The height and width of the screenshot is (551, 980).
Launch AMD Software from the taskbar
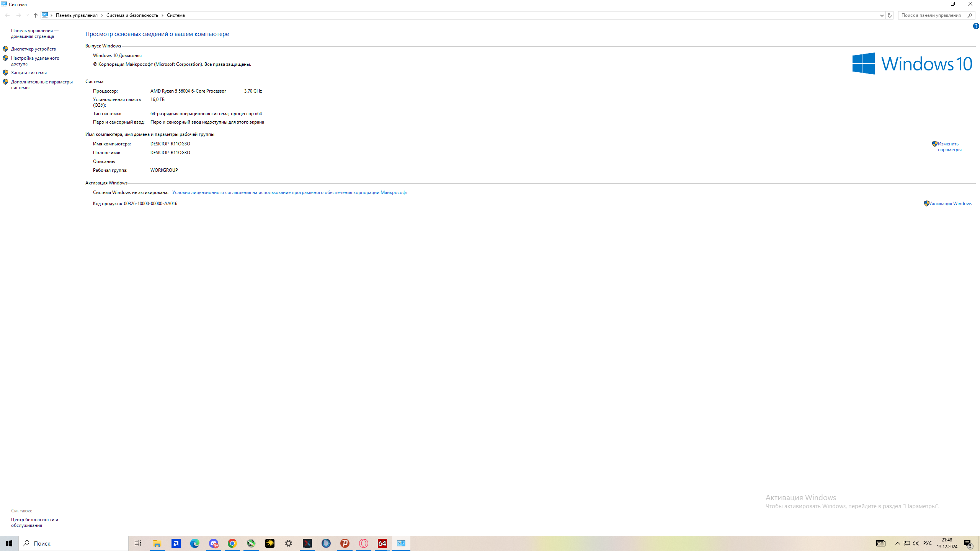click(x=176, y=543)
